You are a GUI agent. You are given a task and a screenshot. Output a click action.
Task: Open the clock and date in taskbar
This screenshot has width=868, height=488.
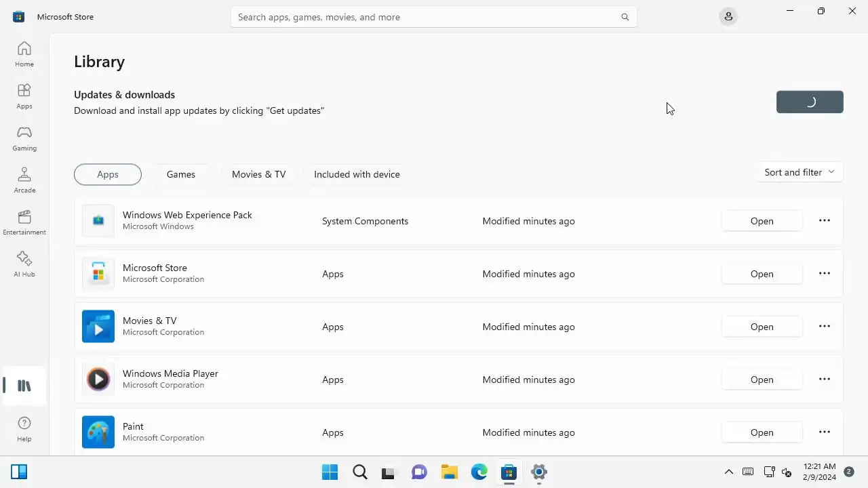[819, 472]
